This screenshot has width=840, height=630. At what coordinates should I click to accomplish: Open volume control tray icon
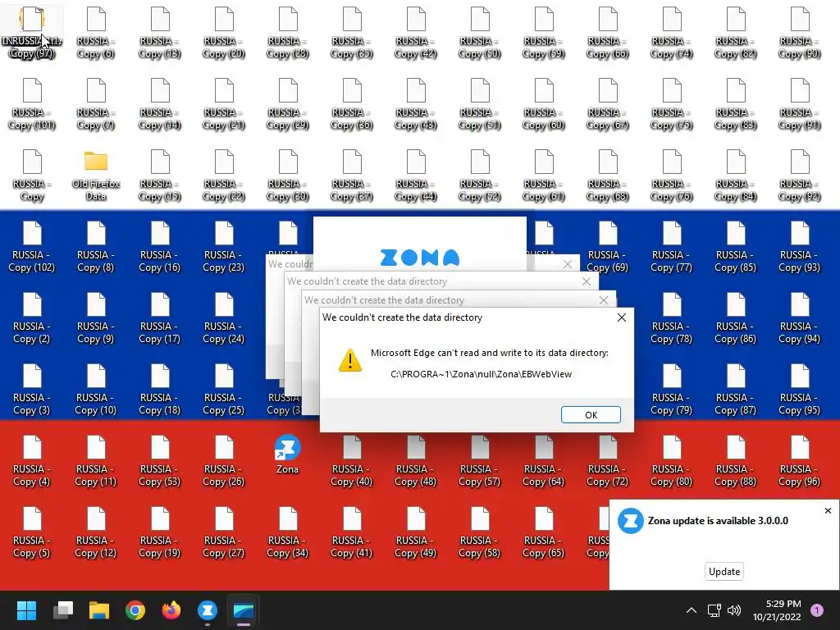tap(734, 610)
